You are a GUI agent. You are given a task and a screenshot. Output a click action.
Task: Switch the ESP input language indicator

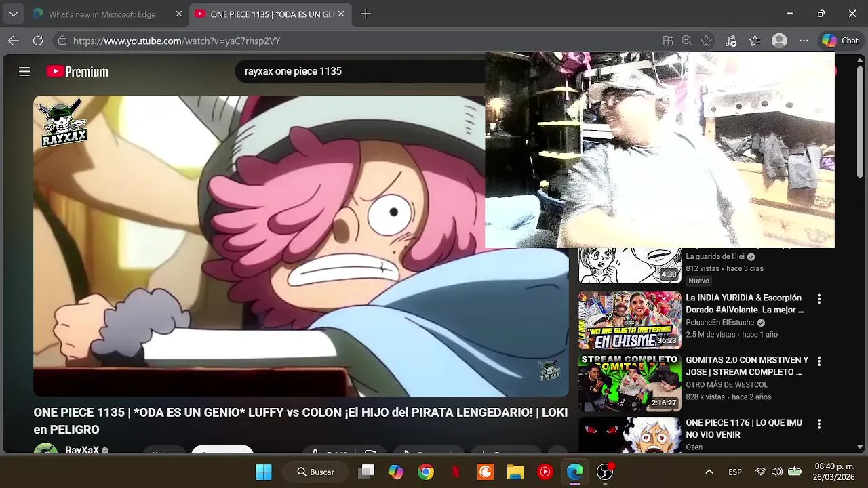[x=735, y=472]
